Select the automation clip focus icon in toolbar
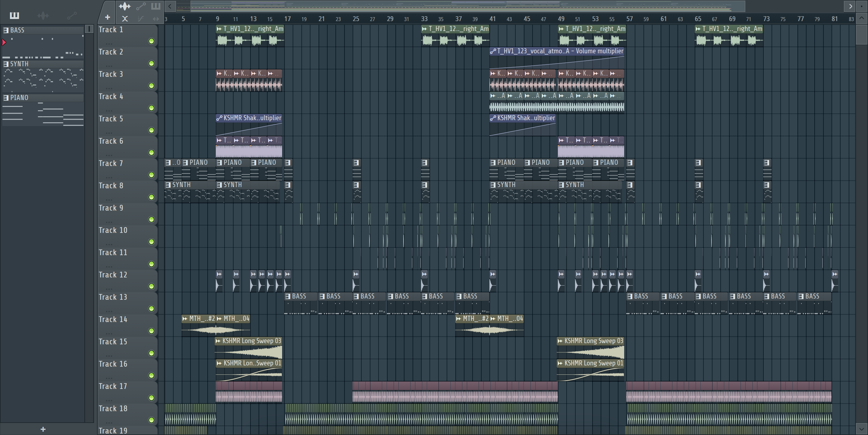Screen dimensions: 868x435 [x=141, y=6]
